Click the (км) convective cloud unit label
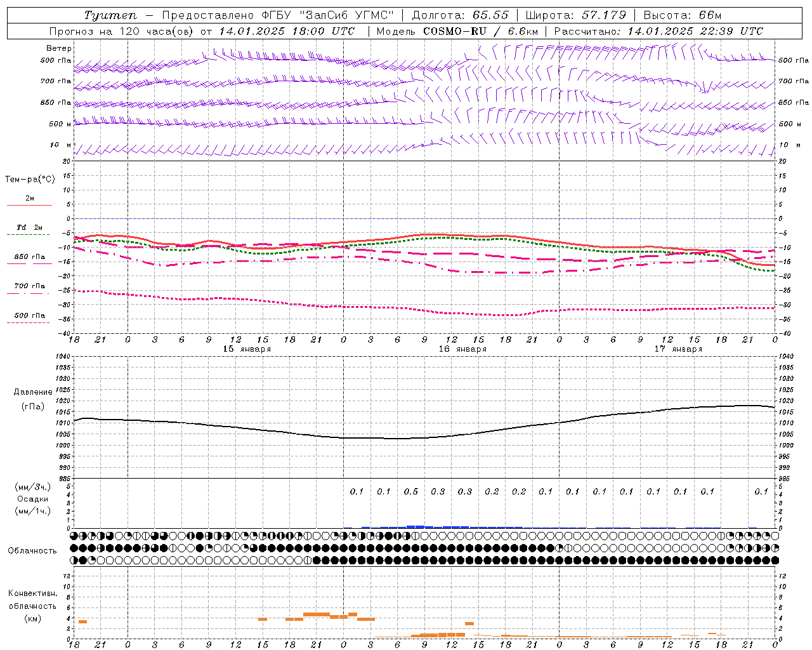Screen dimensions: 812x650 point(33,618)
